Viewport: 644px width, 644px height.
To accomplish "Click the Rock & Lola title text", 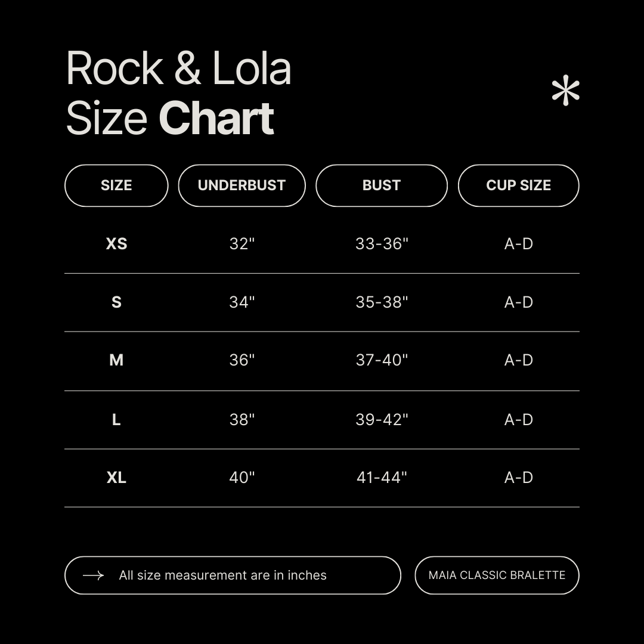I will point(178,69).
